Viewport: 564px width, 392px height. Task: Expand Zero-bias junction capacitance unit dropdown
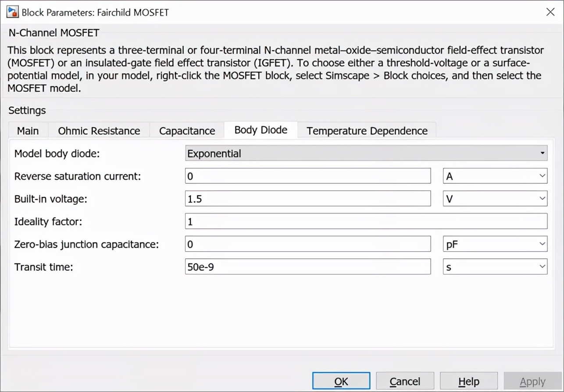pyautogui.click(x=495, y=244)
